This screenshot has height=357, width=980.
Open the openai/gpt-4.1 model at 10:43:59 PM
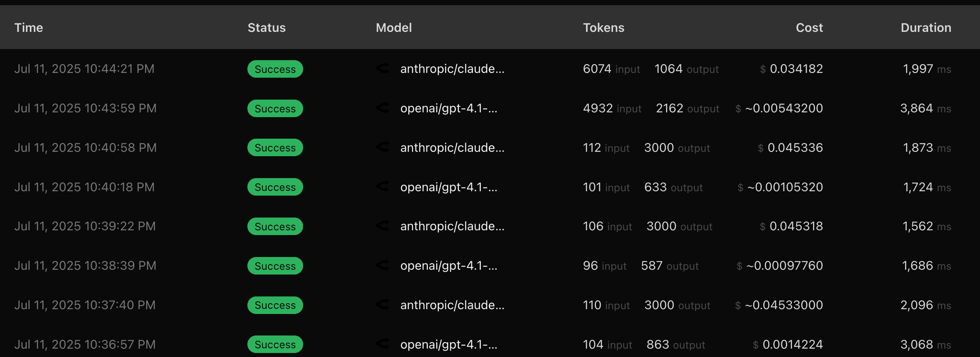point(449,108)
